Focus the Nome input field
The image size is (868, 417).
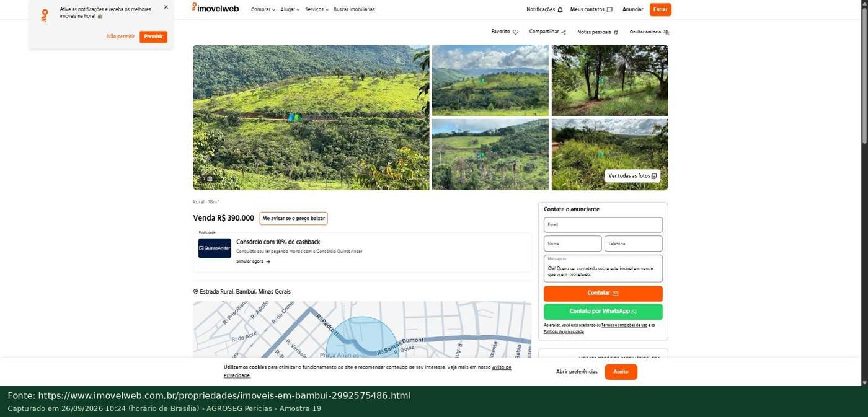tap(573, 244)
